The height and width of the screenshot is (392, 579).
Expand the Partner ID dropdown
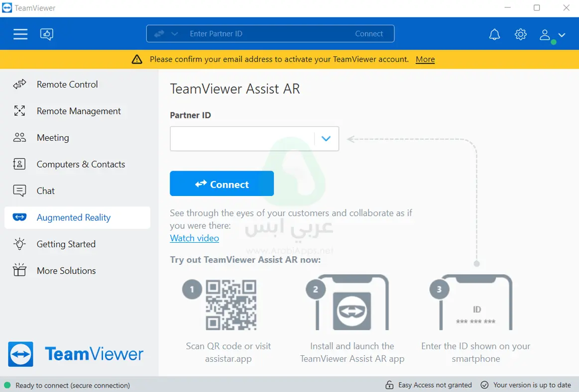(x=326, y=138)
